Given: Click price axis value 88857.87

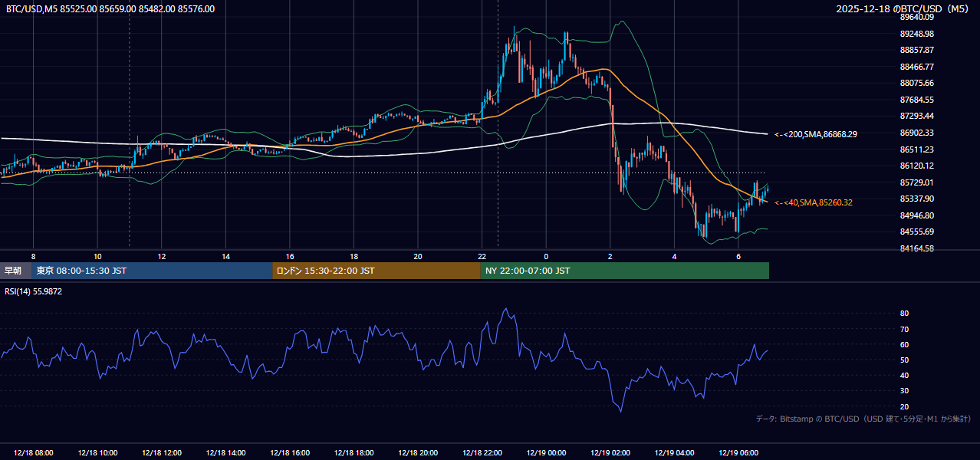Looking at the screenshot, I should pos(917,50).
